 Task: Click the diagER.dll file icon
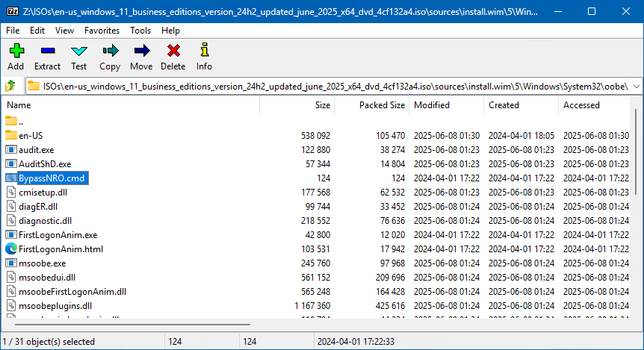coord(11,207)
